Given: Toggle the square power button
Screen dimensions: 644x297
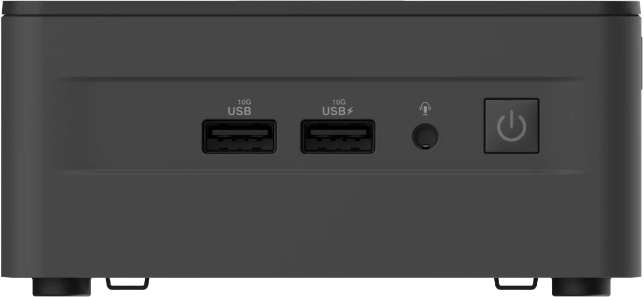Looking at the screenshot, I should click(511, 126).
